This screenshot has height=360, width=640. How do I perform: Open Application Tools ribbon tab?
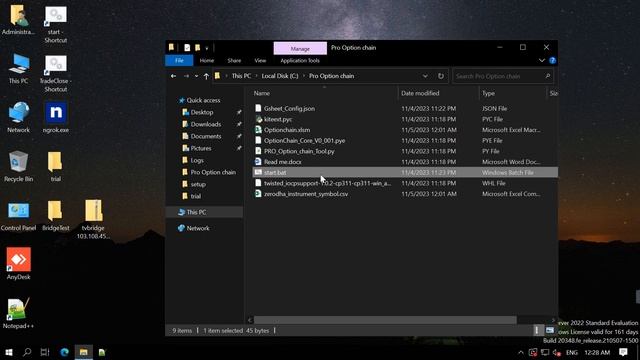pyautogui.click(x=300, y=60)
